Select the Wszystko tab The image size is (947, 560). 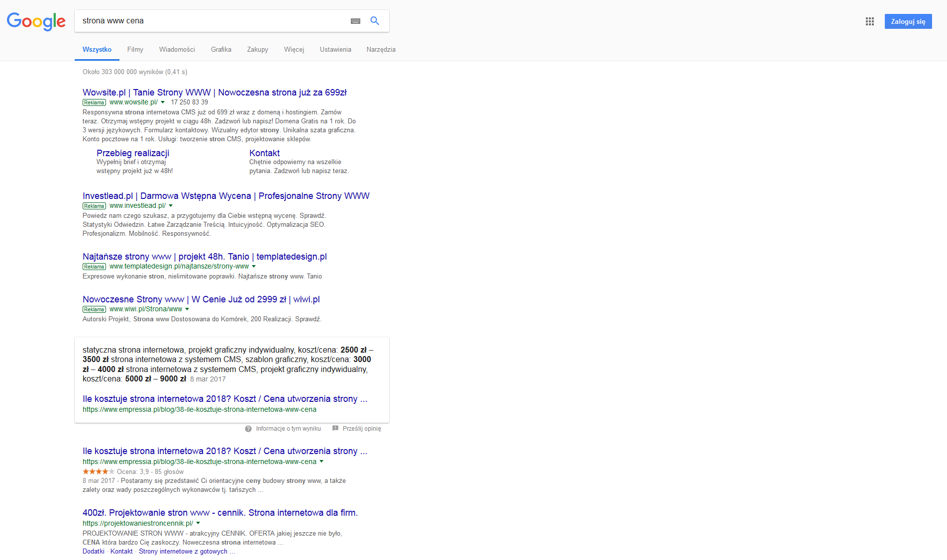tap(97, 50)
